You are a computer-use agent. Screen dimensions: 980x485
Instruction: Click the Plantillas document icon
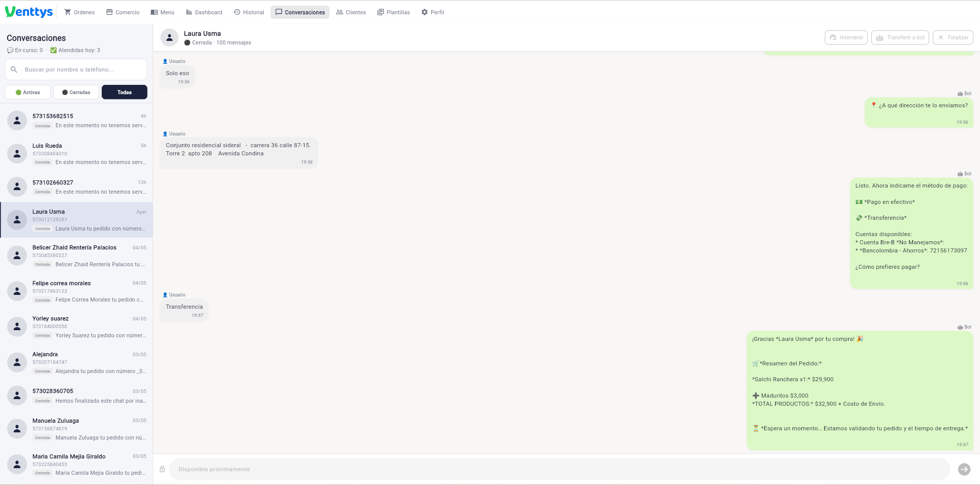(x=381, y=12)
